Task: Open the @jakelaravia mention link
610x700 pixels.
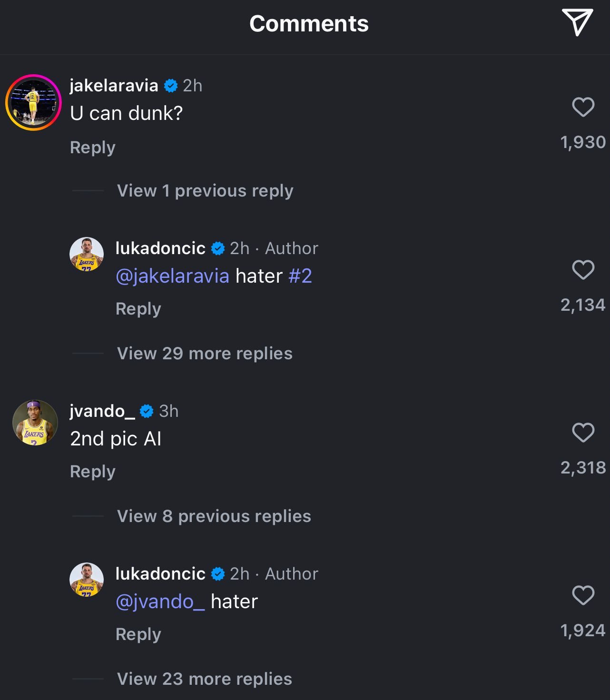Action: [x=172, y=276]
